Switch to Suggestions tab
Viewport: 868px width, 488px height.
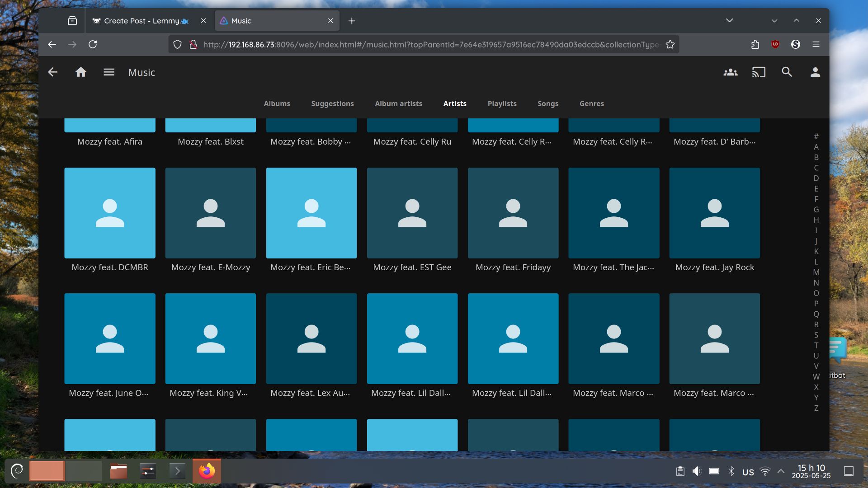point(332,103)
